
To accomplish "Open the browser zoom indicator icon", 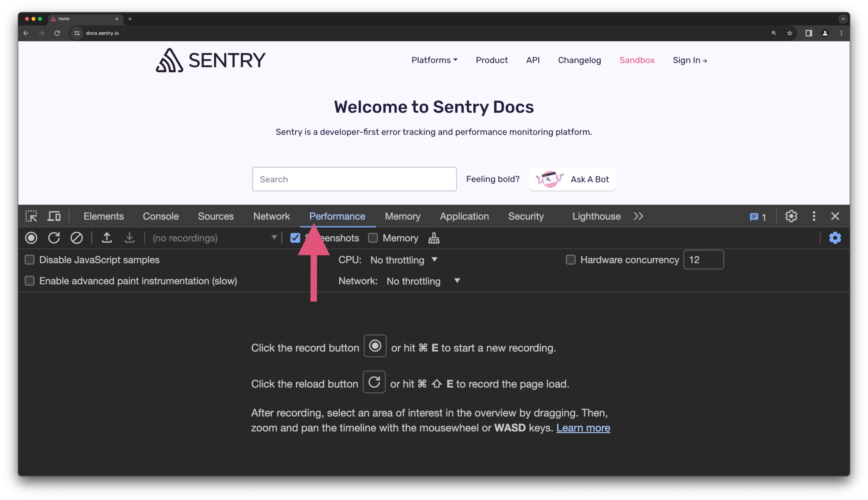I will (x=774, y=33).
